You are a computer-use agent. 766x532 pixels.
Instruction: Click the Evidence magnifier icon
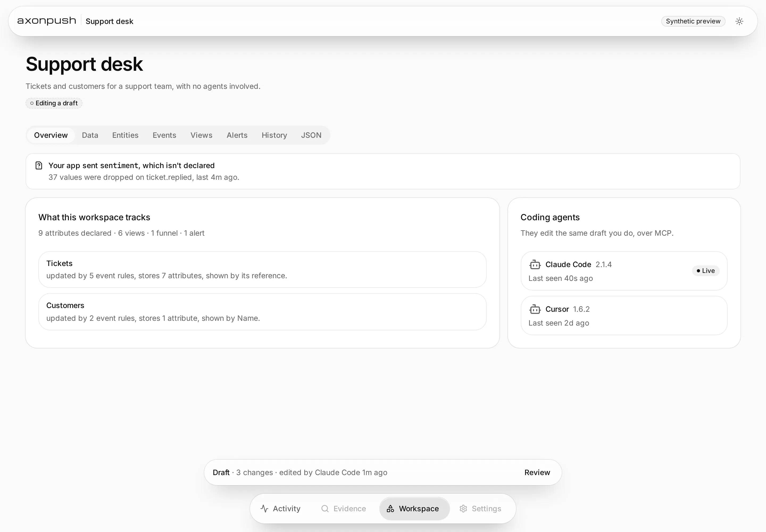(x=325, y=508)
